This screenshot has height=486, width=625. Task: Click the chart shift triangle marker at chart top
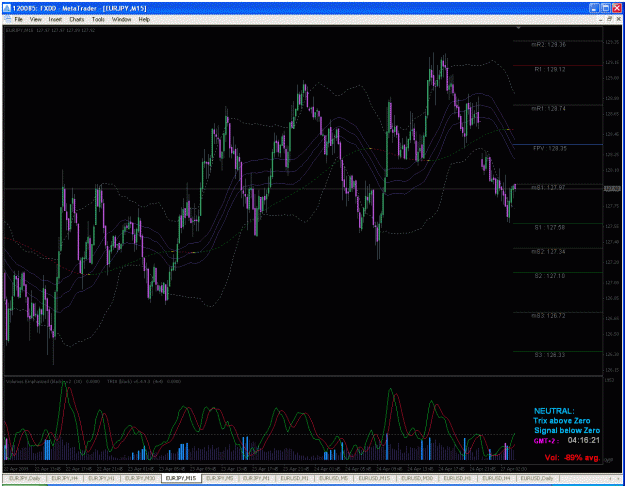point(518,28)
